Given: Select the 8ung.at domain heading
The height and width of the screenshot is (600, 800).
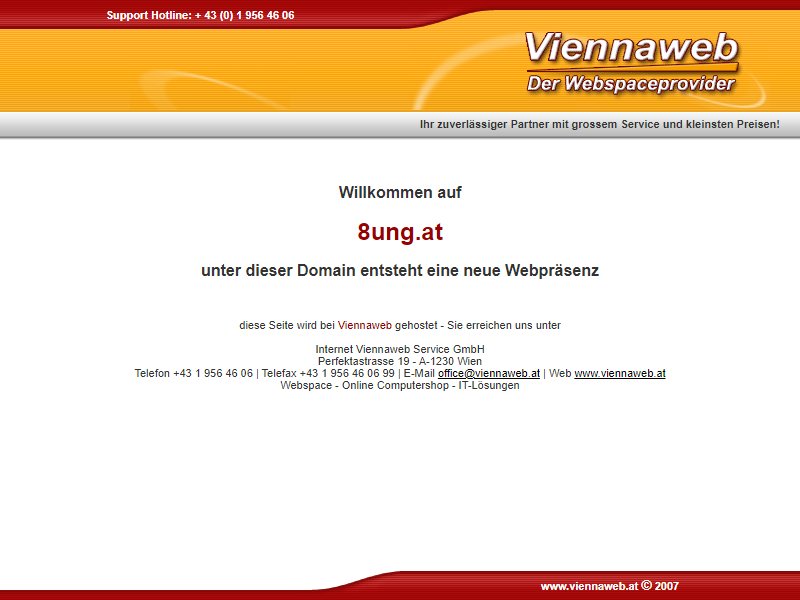Looking at the screenshot, I should point(400,232).
